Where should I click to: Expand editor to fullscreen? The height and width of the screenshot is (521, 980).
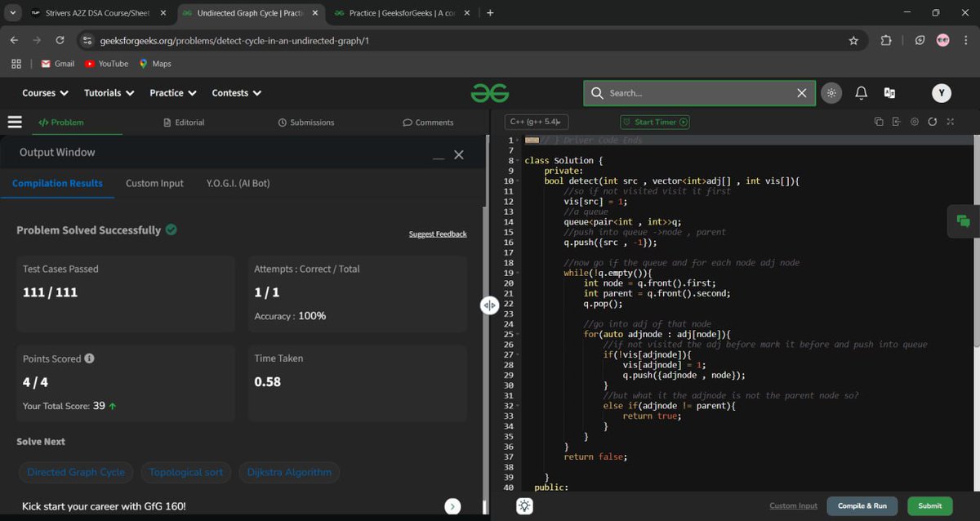click(950, 122)
